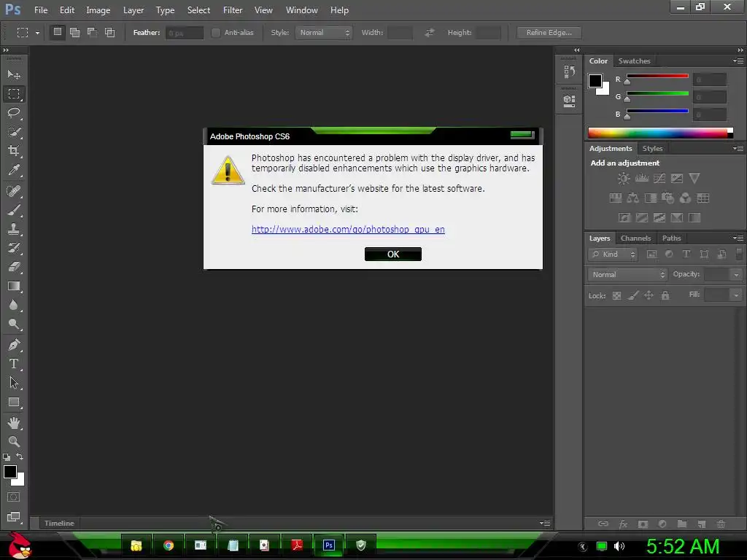Open Chrome from the taskbar
The image size is (747, 560).
[169, 545]
